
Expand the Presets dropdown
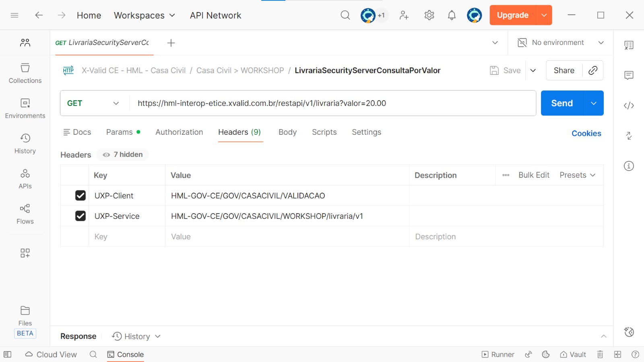point(577,175)
